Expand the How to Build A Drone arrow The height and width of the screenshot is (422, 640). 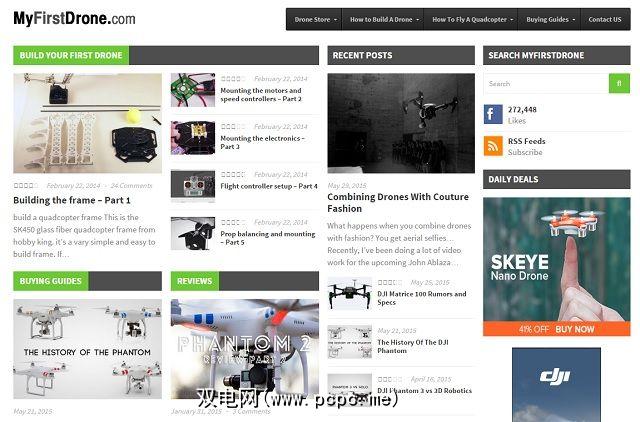tap(418, 20)
